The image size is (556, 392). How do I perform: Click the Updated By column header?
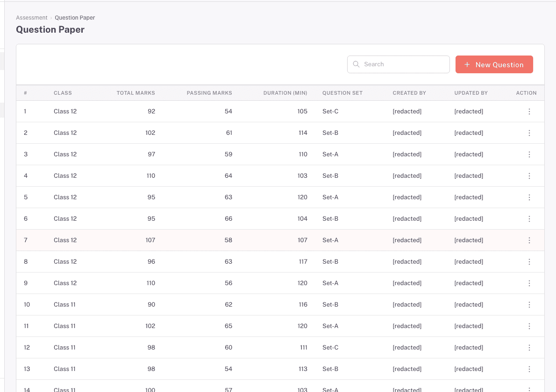click(471, 93)
